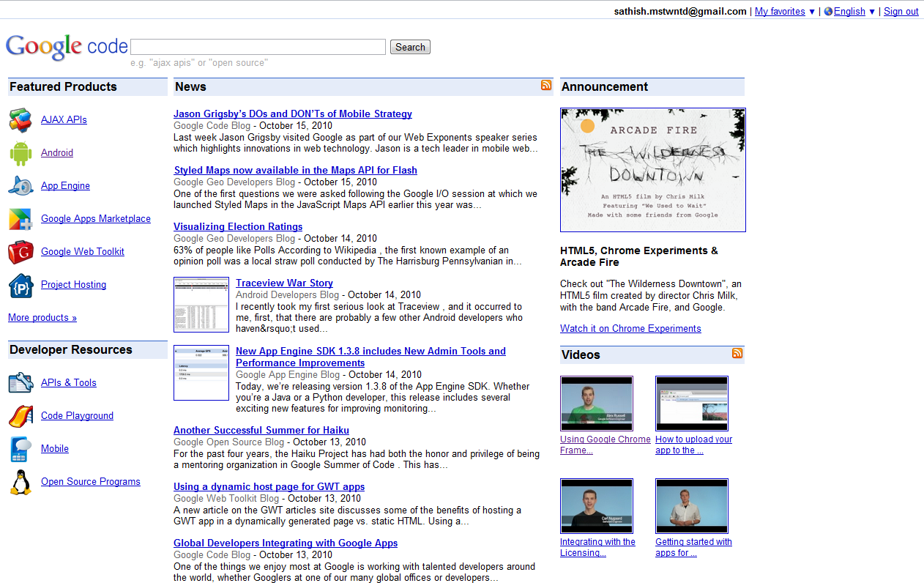Viewport: 924px width, 583px height.
Task: Click the red Google Web Toolkit icon
Action: click(21, 251)
